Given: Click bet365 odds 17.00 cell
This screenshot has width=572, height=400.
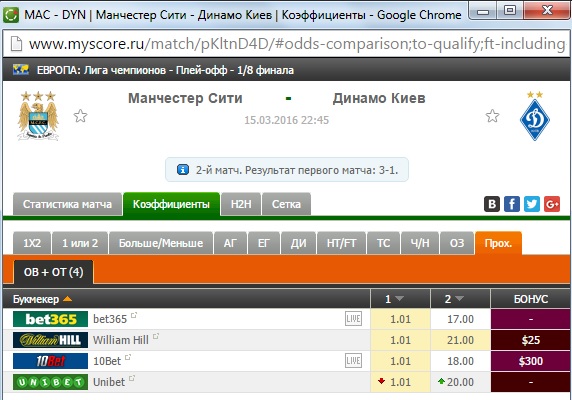Looking at the screenshot, I should pyautogui.click(x=460, y=319).
